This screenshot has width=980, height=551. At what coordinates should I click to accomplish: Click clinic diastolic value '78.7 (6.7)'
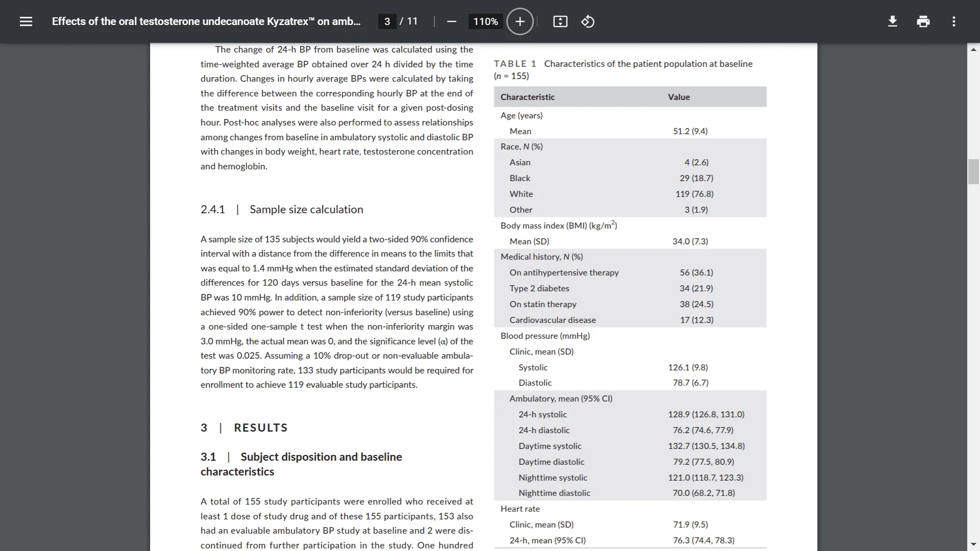click(x=690, y=383)
